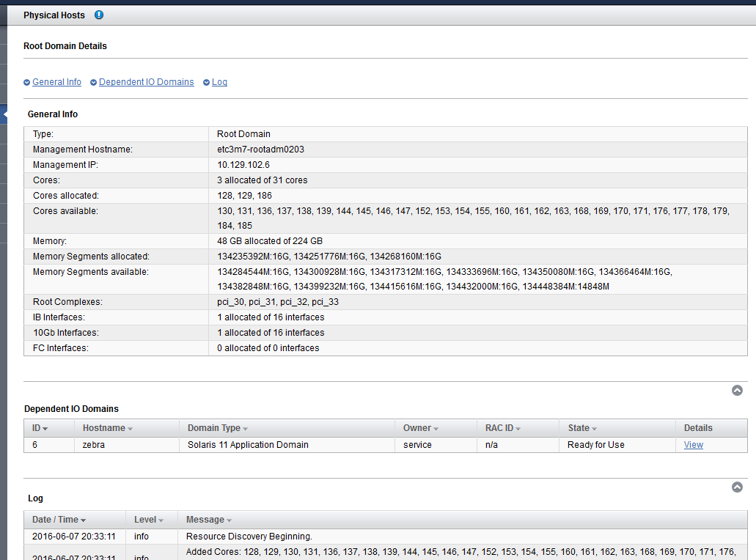This screenshot has width=756, height=560.
Task: Sort by Hostname column header
Action: [x=108, y=428]
